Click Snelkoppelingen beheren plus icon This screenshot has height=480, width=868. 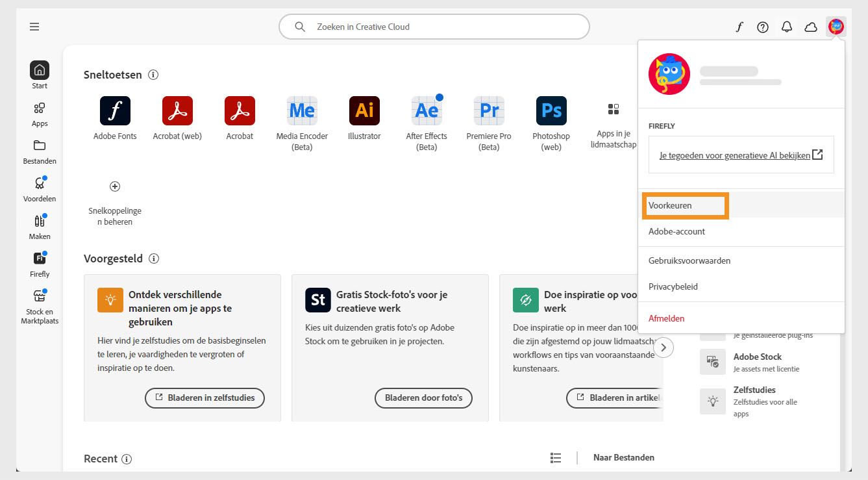click(x=115, y=186)
